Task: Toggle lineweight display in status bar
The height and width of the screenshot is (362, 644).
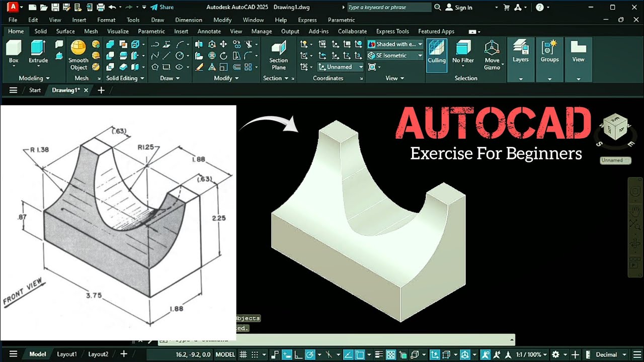Action: pos(379,354)
